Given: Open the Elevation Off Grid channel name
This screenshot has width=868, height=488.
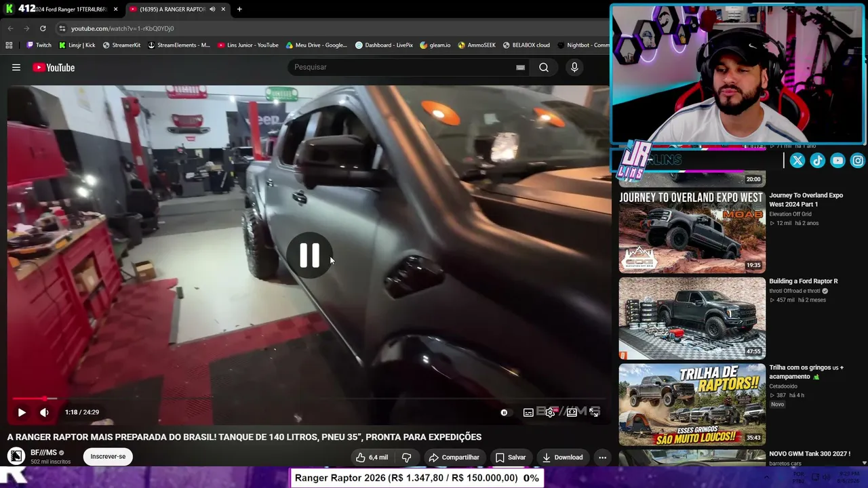Looking at the screenshot, I should pyautogui.click(x=793, y=214).
